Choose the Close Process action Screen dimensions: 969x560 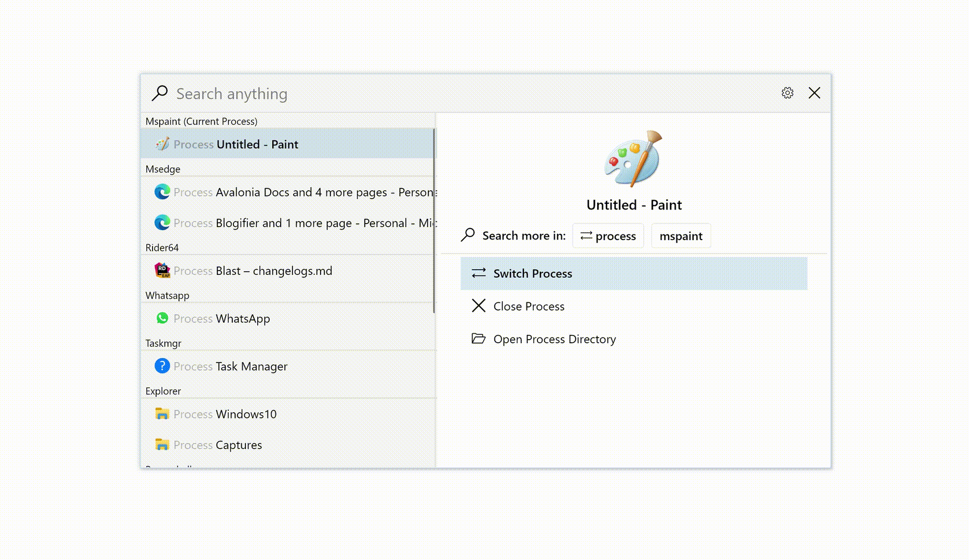click(634, 306)
